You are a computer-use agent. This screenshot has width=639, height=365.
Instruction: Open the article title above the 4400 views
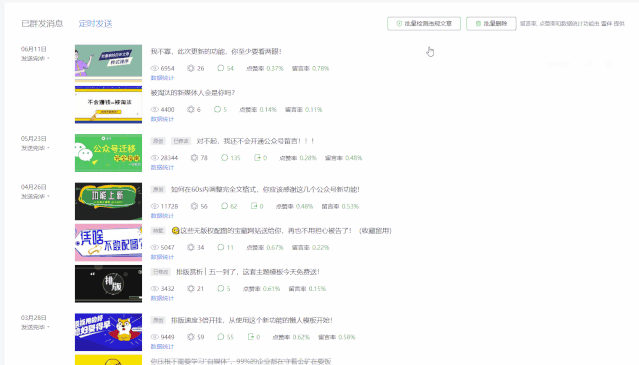(x=193, y=92)
